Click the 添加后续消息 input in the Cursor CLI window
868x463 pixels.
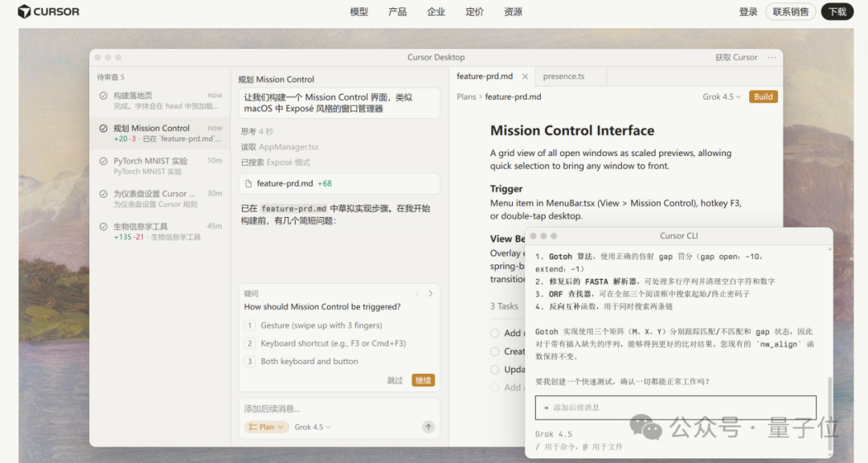pyautogui.click(x=675, y=408)
